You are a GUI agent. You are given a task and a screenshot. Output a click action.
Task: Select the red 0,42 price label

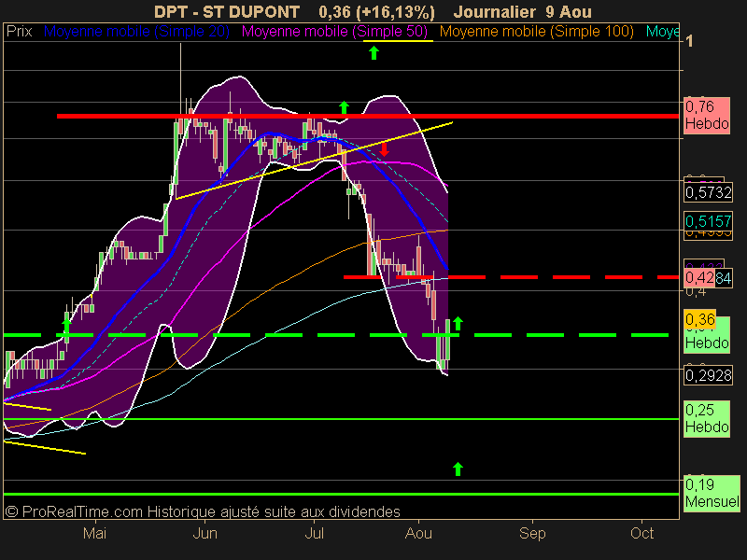pos(699,277)
